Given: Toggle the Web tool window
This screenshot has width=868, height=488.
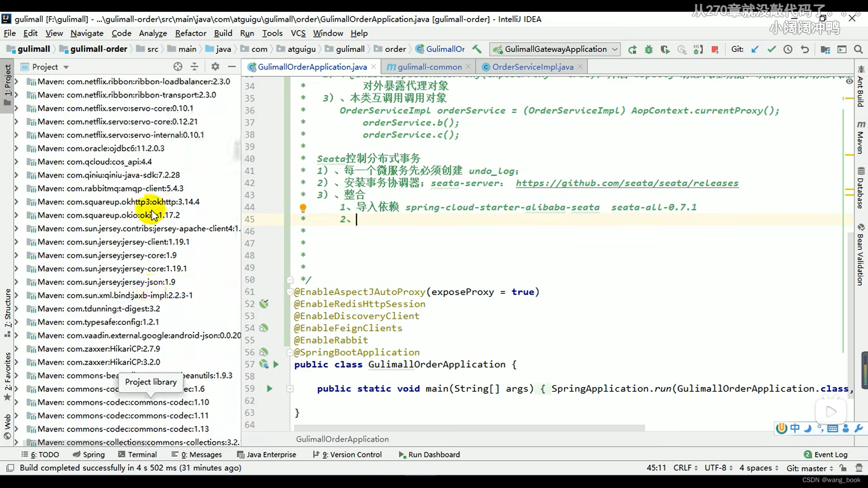Looking at the screenshot, I should point(8,426).
